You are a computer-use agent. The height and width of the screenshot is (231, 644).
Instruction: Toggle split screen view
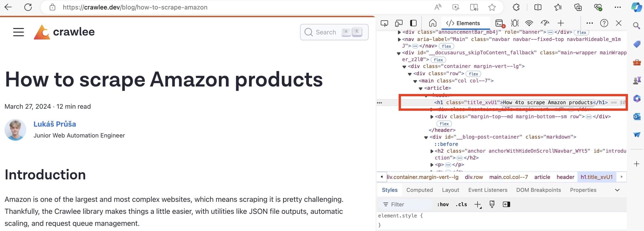538,7
